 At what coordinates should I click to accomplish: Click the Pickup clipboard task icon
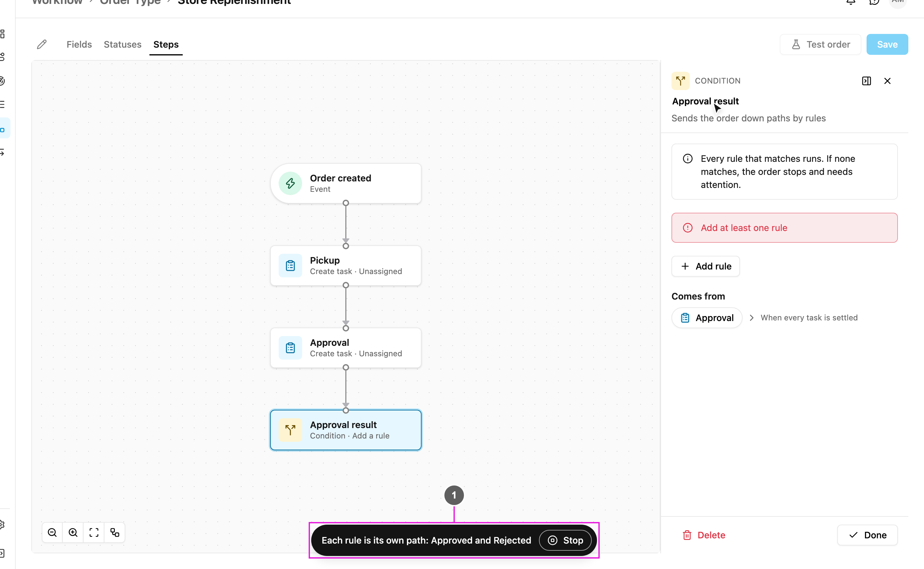(290, 266)
